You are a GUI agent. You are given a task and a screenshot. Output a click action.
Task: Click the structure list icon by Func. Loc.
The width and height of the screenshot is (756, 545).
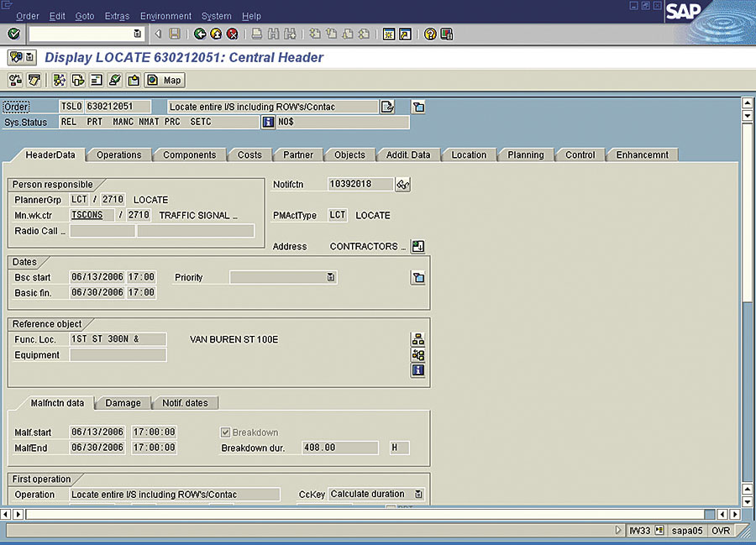(418, 339)
